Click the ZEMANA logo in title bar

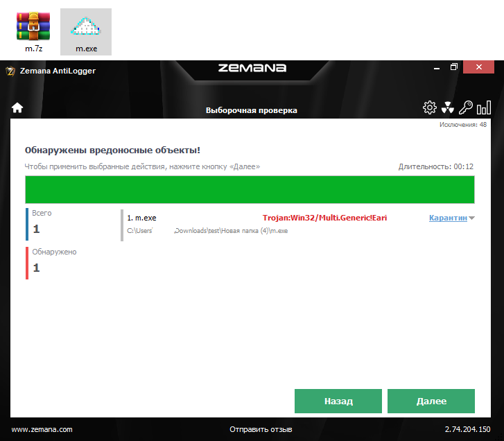pyautogui.click(x=252, y=68)
